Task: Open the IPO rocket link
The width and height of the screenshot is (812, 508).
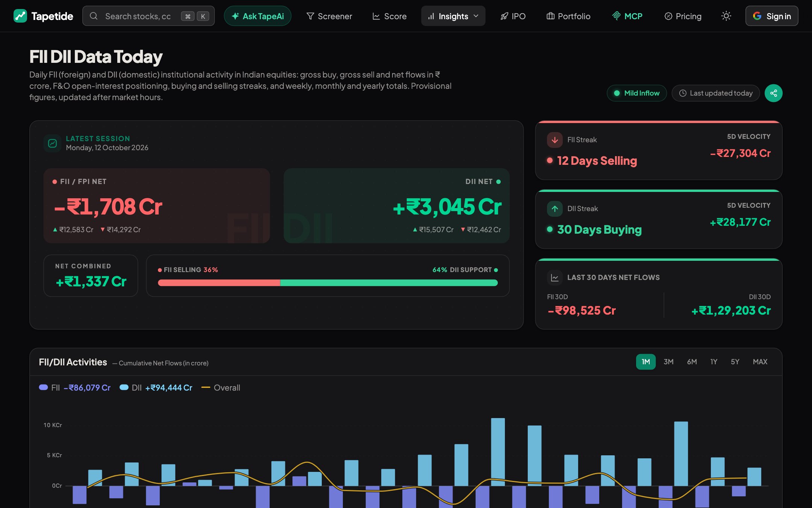Action: tap(513, 16)
